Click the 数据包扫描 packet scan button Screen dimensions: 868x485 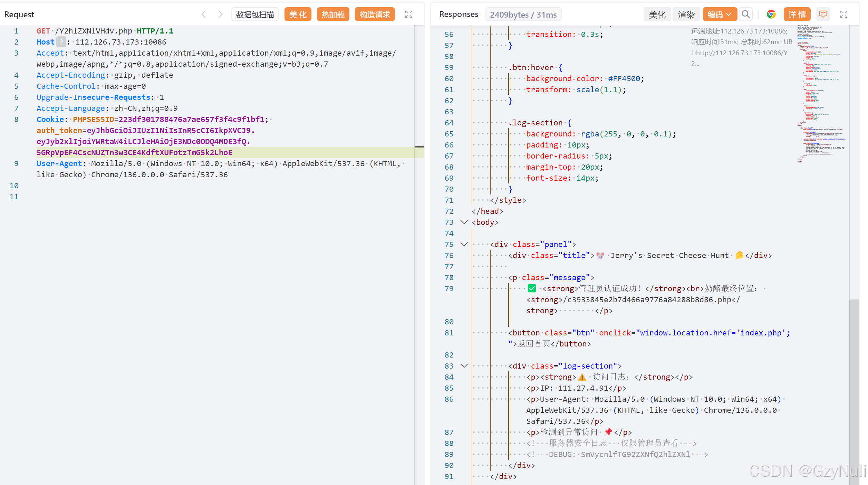(255, 15)
